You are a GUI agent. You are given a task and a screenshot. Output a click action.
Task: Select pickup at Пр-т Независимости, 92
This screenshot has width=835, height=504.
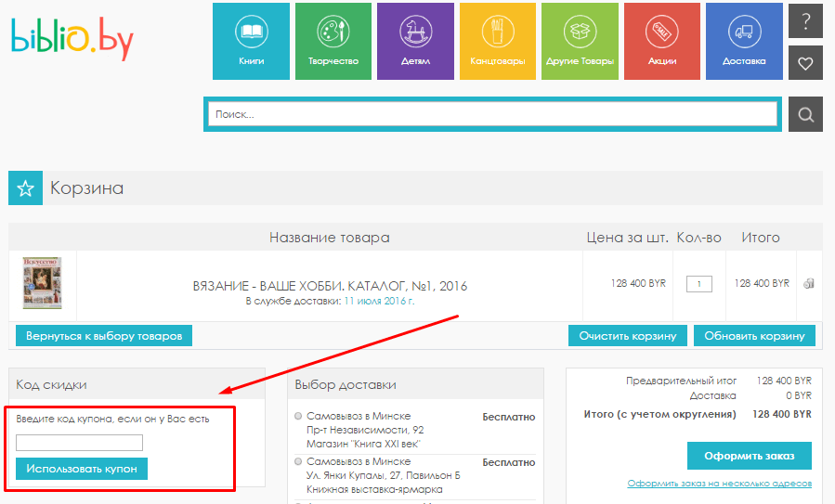coord(298,417)
